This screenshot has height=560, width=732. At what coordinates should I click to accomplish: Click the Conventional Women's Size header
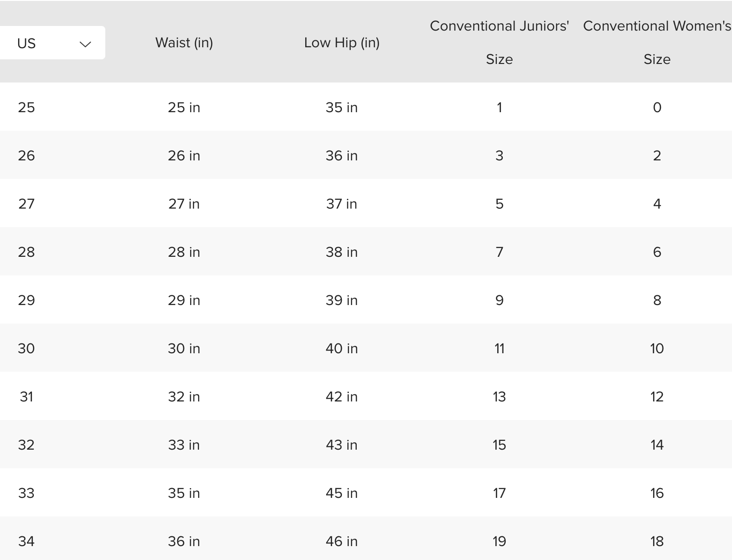pyautogui.click(x=657, y=42)
